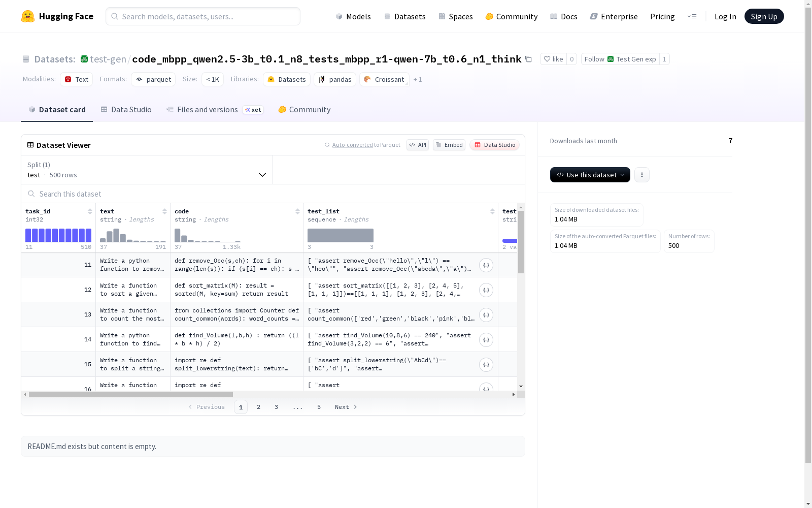This screenshot has height=508, width=812.
Task: Sort by the test_list column
Action: click(492, 211)
